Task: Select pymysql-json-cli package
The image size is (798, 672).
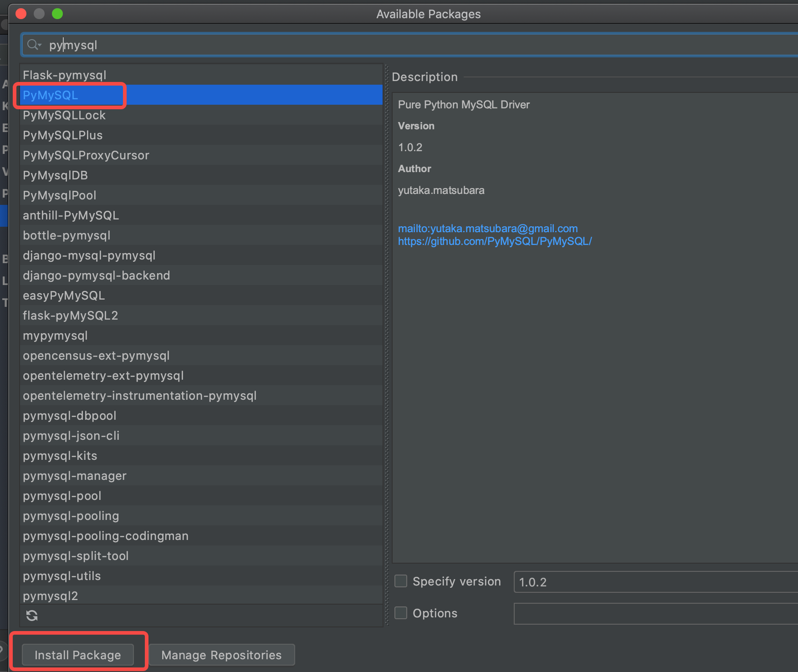Action: [x=201, y=435]
